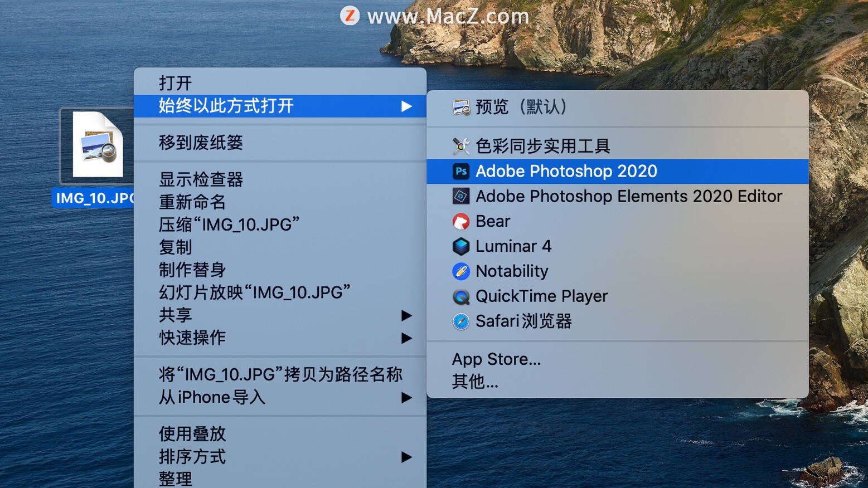Select 压缩“IMG_10.JPG” menu entry
Screen dimensions: 868x488
coord(280,225)
